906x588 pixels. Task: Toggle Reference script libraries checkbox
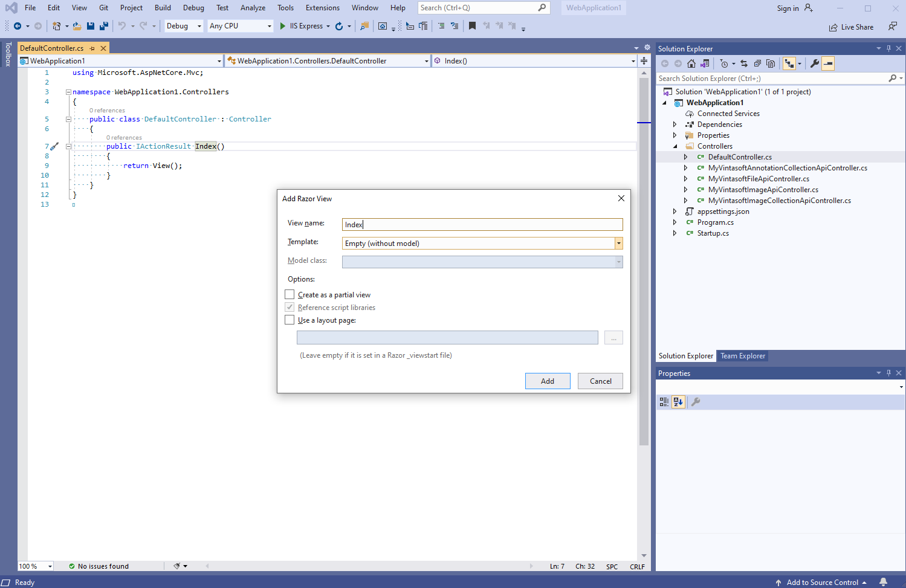click(x=290, y=308)
